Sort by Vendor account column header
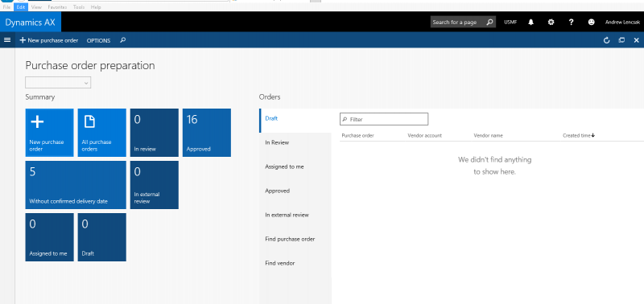Image resolution: width=644 pixels, height=304 pixels. point(425,135)
